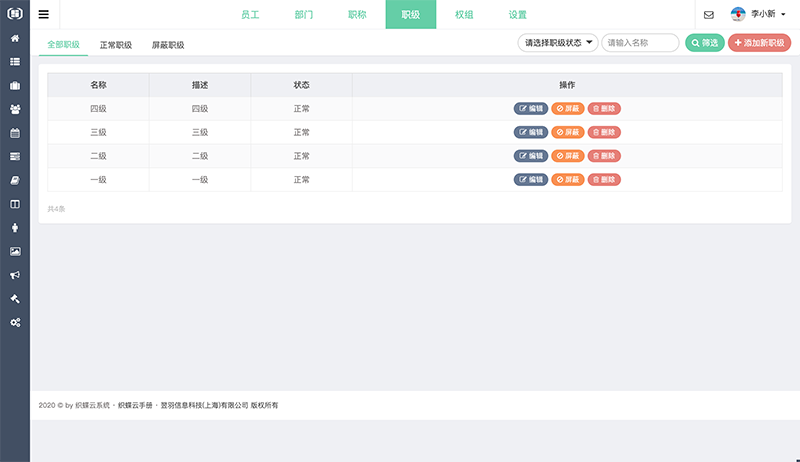Open the mail envelope icon
This screenshot has height=462, width=800.
[709, 15]
